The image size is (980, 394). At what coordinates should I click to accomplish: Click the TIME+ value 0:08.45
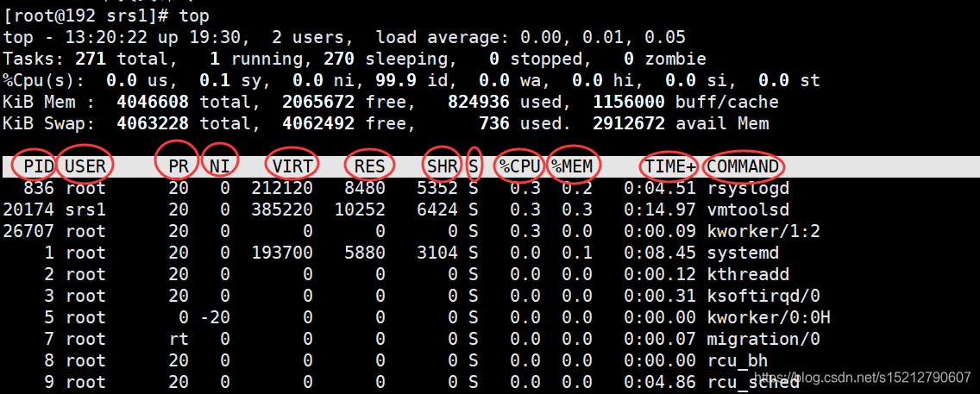point(659,253)
